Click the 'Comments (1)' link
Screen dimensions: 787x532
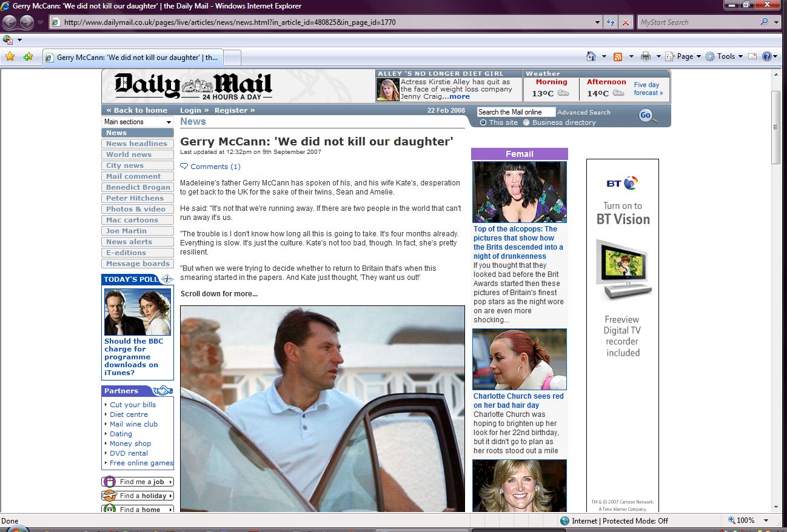[215, 167]
